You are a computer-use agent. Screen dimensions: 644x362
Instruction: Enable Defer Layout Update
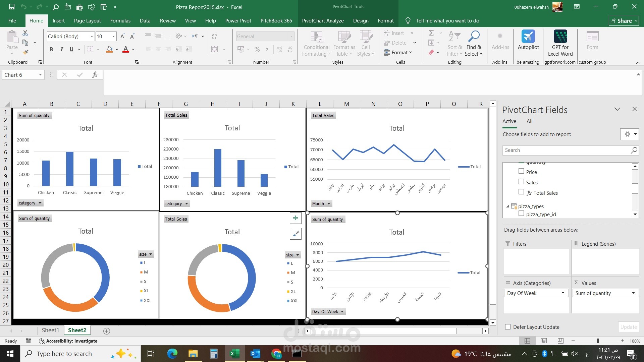[508, 327]
